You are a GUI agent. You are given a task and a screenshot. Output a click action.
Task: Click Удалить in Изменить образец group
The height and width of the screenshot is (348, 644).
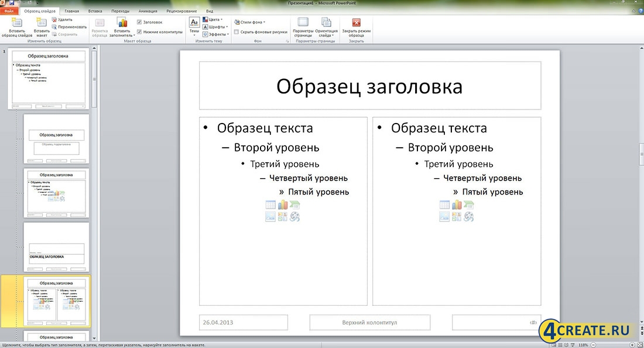(62, 19)
